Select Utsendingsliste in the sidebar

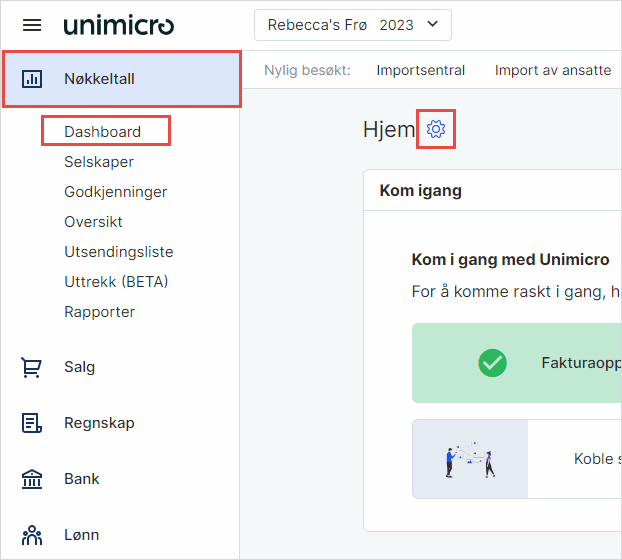[x=118, y=252]
